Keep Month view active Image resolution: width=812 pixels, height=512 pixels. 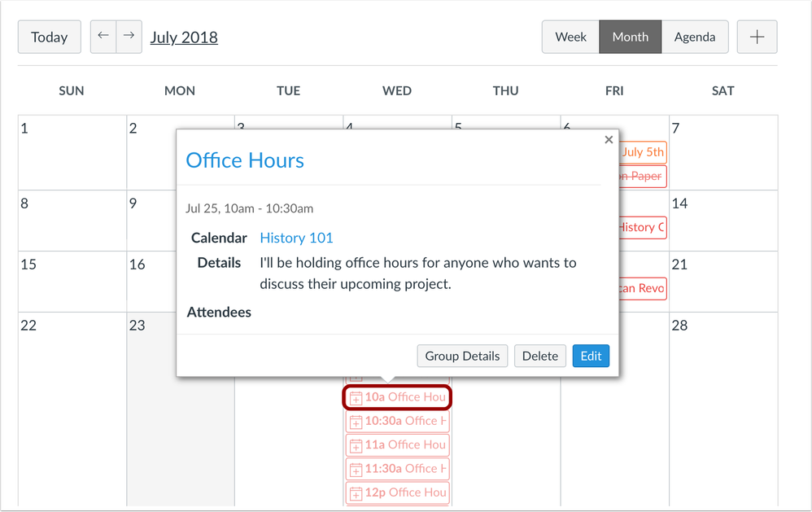coord(630,36)
